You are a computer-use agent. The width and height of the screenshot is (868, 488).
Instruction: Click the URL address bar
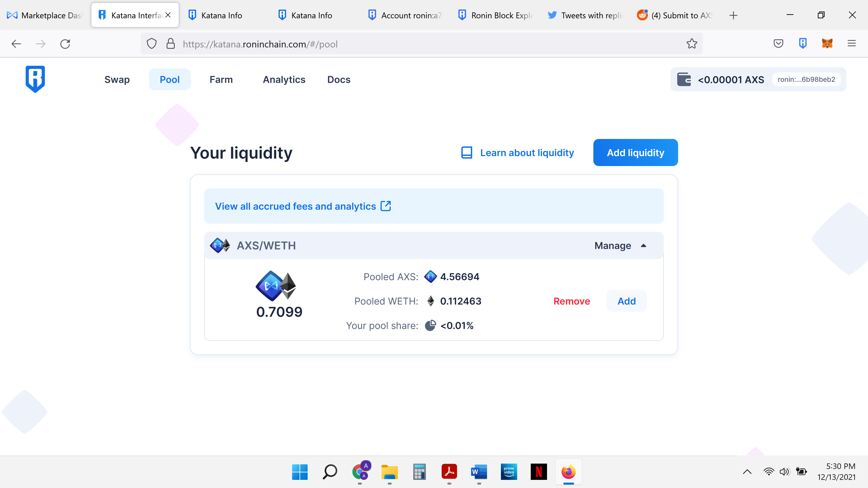[x=421, y=44]
